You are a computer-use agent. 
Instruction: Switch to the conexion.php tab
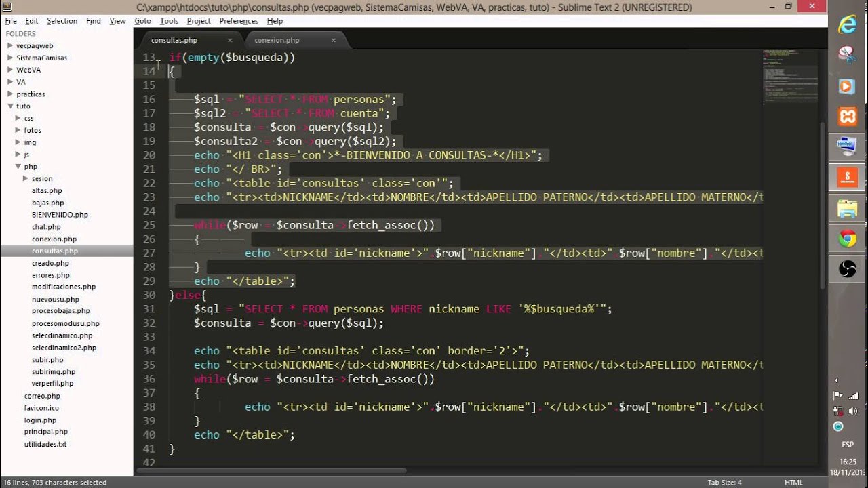pyautogui.click(x=277, y=40)
